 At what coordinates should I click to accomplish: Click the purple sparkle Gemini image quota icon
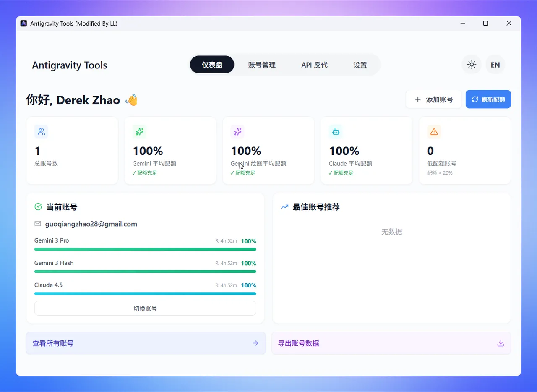pos(237,132)
